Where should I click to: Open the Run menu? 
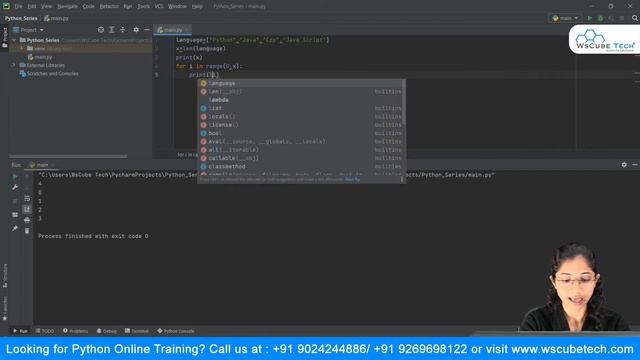tap(128, 7)
